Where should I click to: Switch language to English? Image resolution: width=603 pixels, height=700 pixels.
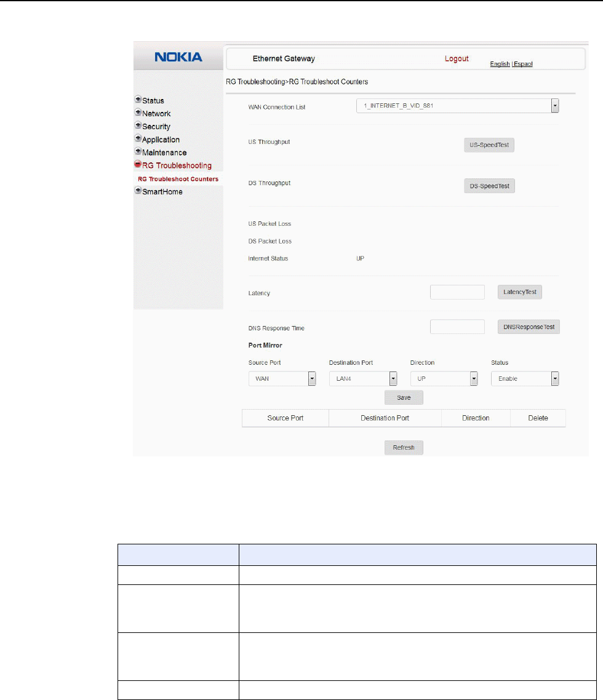pyautogui.click(x=500, y=64)
